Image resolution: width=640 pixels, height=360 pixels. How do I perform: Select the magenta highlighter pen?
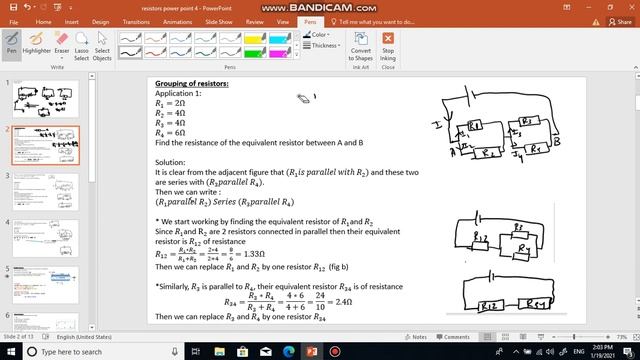point(280,52)
